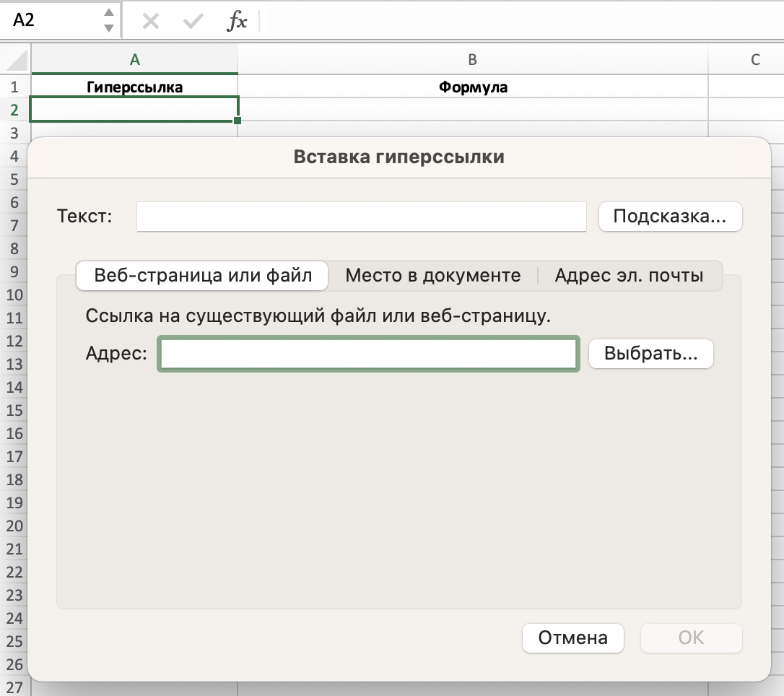Click the Name Box up arrow
Viewport: 784px width, 696px height.
click(109, 13)
